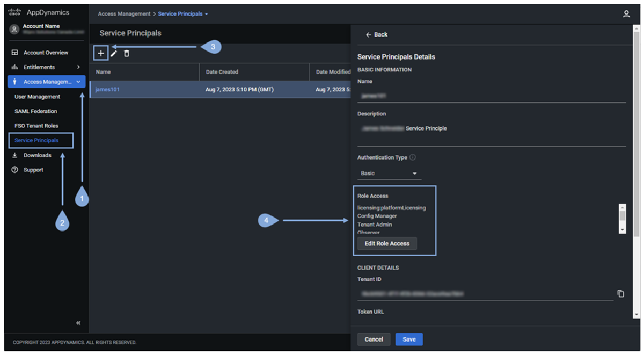Click the Name input field
Screen dimensions: 644x354
click(x=491, y=96)
